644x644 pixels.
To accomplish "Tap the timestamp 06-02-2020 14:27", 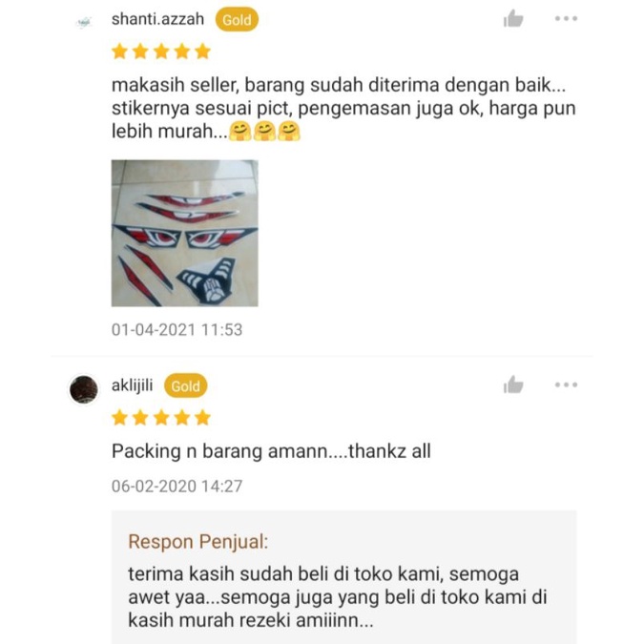I will 177,487.
